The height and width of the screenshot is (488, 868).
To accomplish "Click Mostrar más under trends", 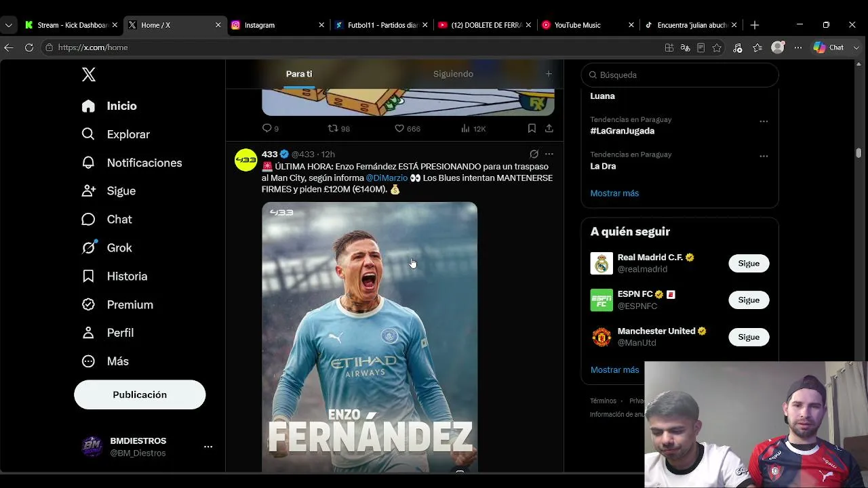I will 614,193.
